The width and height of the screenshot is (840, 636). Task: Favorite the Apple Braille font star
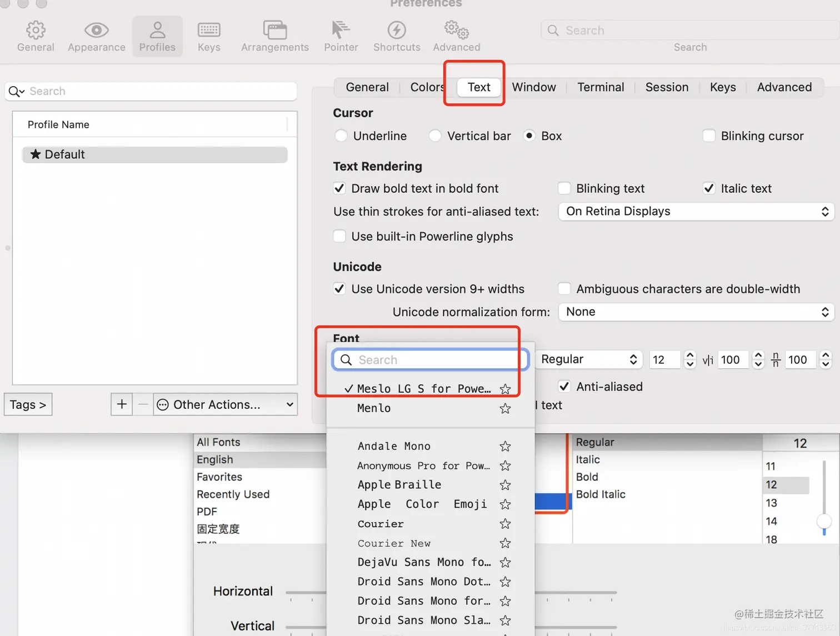pyautogui.click(x=505, y=485)
